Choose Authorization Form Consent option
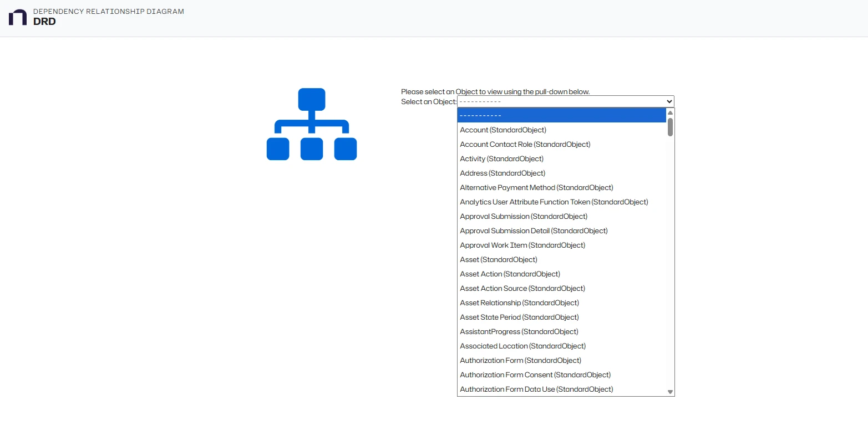 point(535,375)
